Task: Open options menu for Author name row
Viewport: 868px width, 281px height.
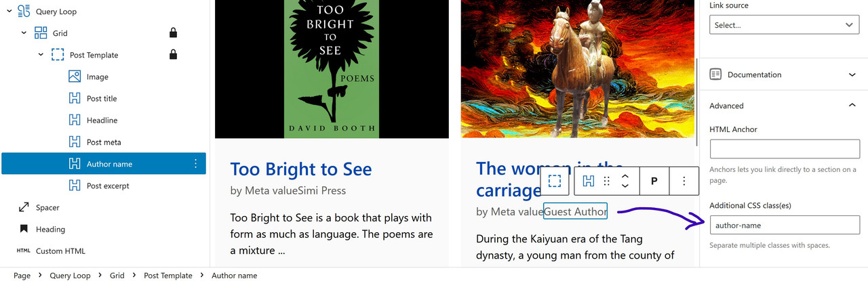Action: [195, 163]
